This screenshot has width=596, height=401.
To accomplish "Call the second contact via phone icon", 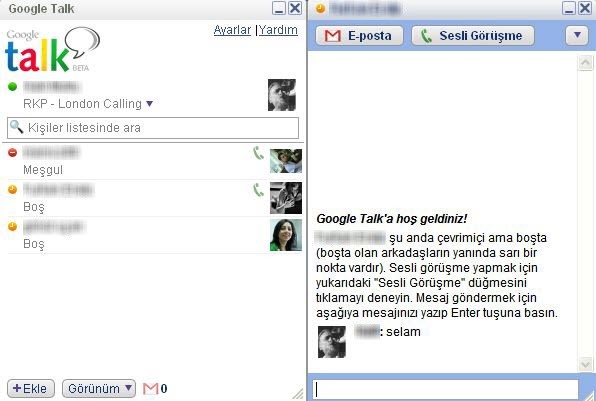I will [258, 190].
